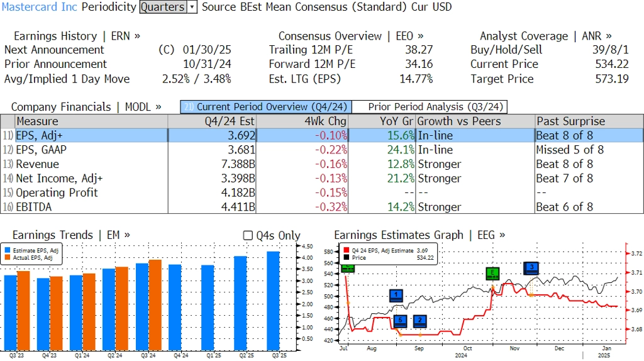The width and height of the screenshot is (644, 361).
Task: Click the Next Announcement date 01/30/25
Action: (x=207, y=50)
